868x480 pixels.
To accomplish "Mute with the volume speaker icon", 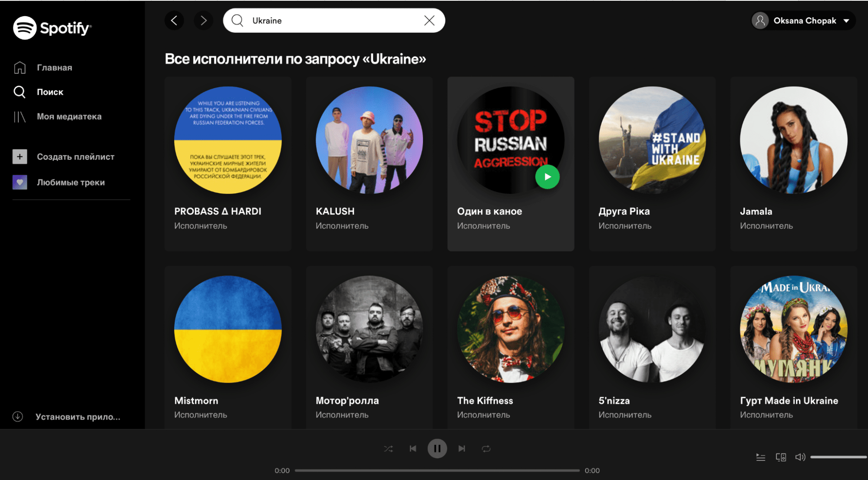I will pos(800,457).
